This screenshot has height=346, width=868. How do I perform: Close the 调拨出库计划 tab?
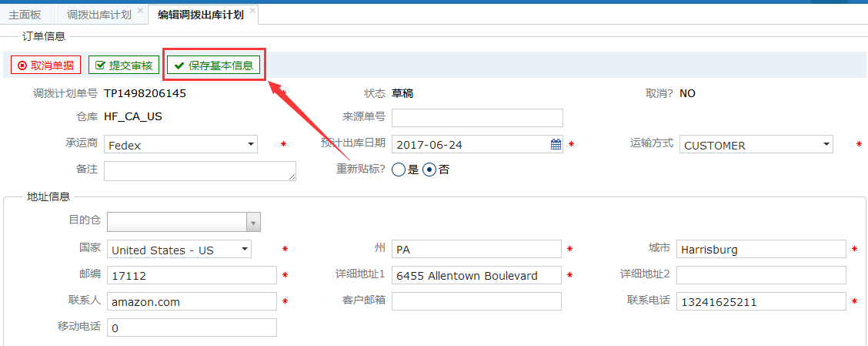pyautogui.click(x=140, y=11)
